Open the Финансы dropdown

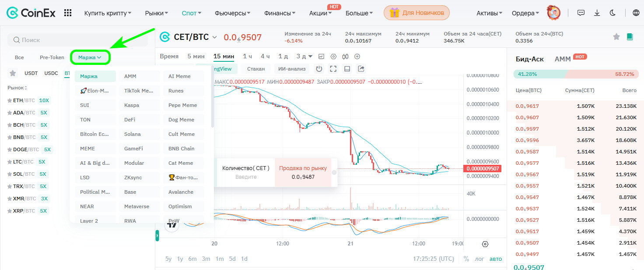click(280, 13)
